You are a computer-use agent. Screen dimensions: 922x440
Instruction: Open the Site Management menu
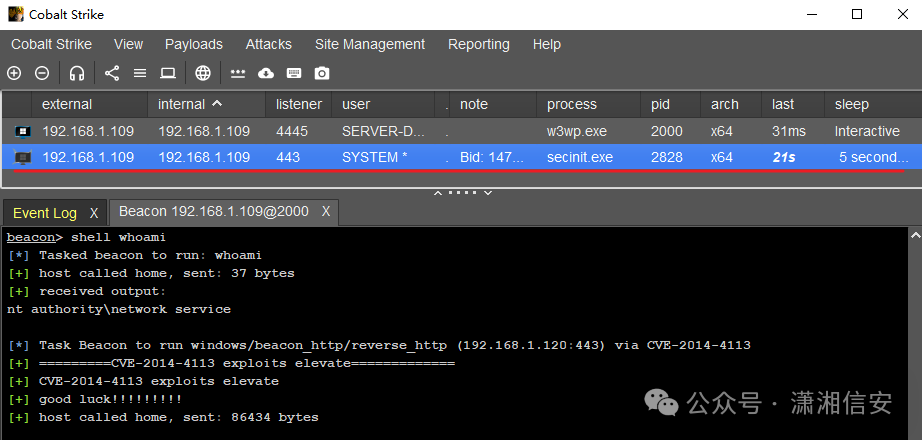(370, 44)
